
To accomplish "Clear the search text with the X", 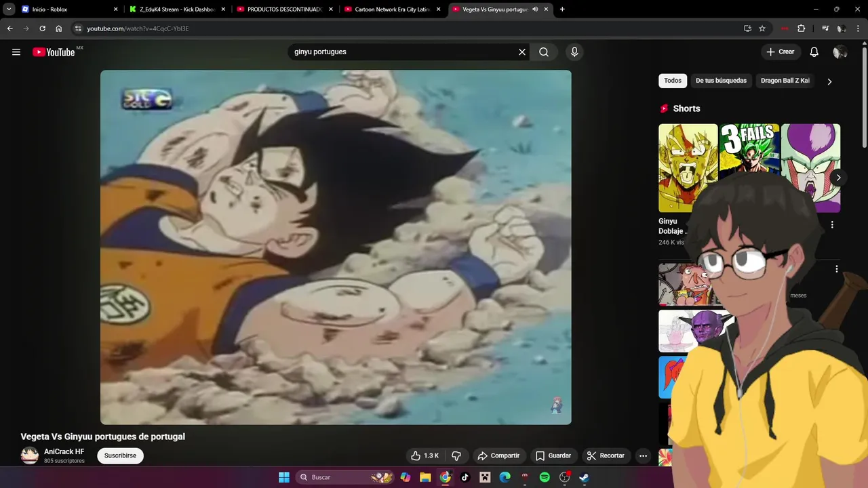I will click(x=522, y=52).
